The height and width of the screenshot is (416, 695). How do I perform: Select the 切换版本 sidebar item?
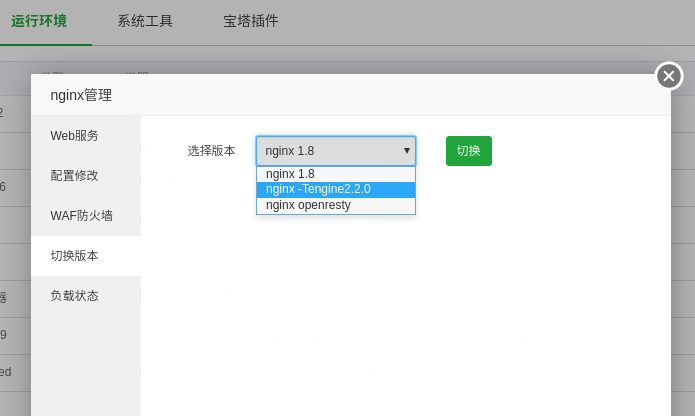click(x=86, y=256)
